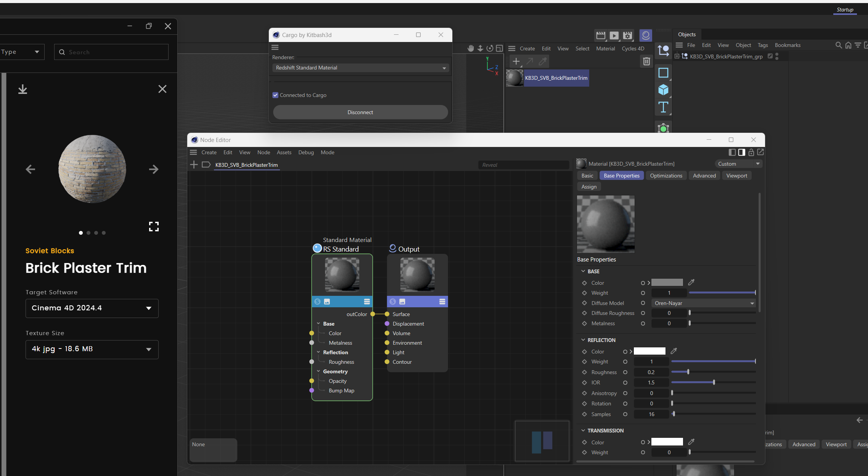Add new material plus icon

pyautogui.click(x=516, y=61)
